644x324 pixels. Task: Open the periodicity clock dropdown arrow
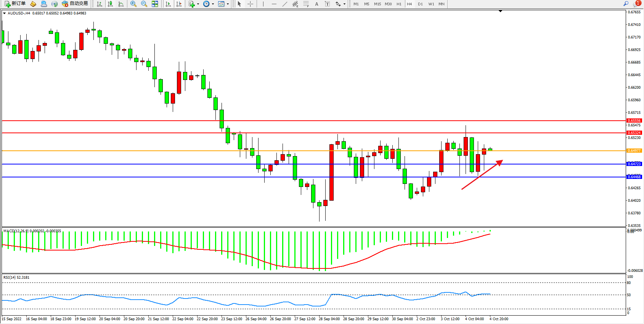pyautogui.click(x=213, y=4)
